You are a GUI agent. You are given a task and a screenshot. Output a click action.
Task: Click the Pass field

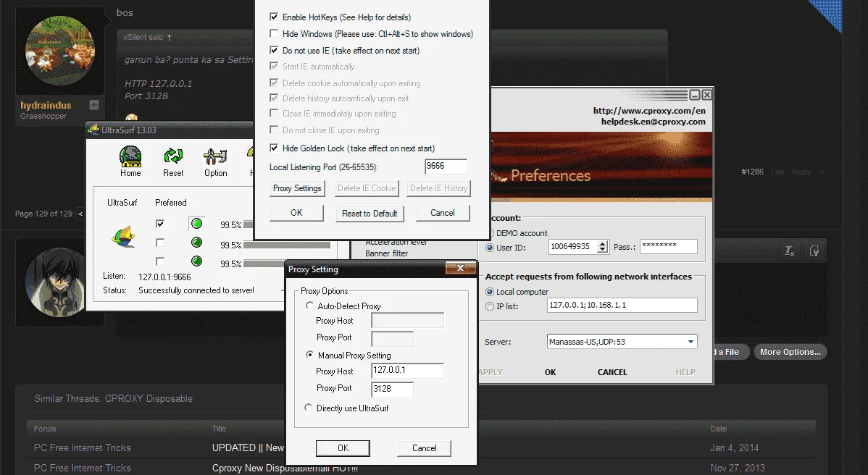click(x=668, y=247)
